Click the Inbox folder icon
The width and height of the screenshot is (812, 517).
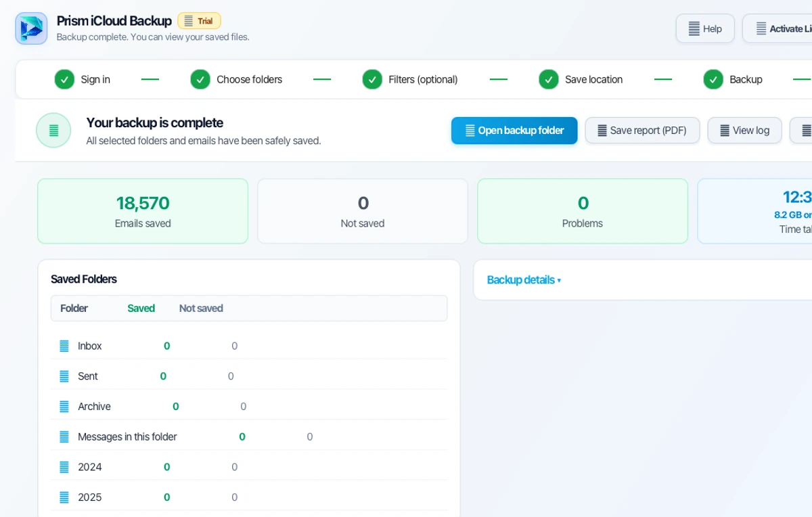coord(64,346)
